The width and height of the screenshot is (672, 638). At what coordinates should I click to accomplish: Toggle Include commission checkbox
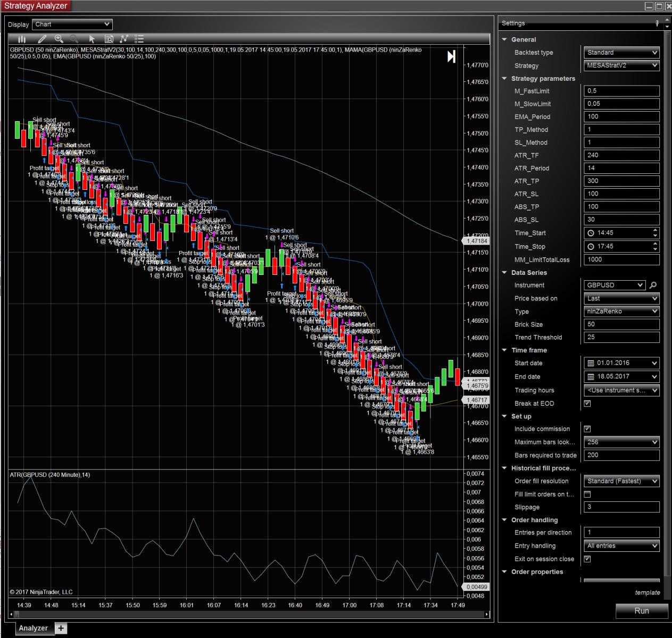[x=587, y=429]
